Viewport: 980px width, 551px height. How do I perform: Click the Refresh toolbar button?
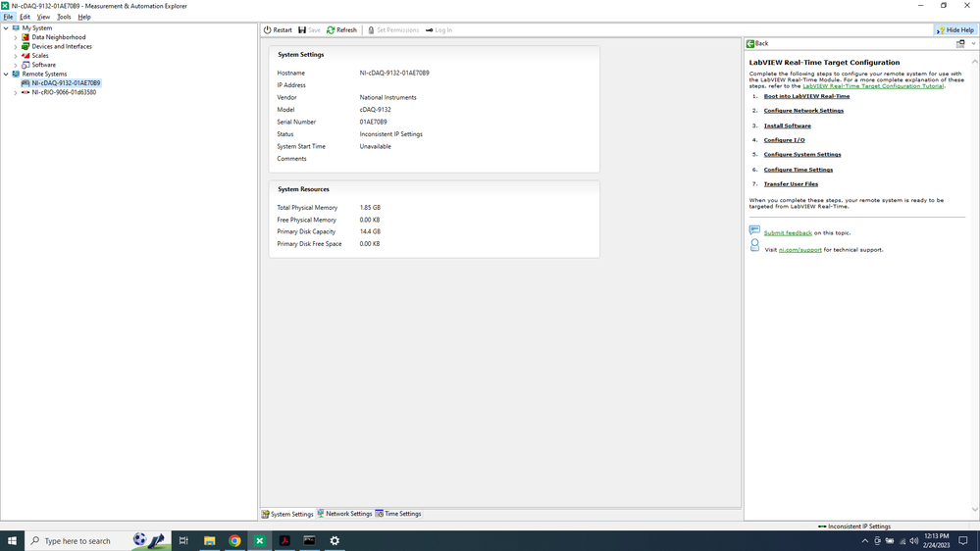pos(341,30)
